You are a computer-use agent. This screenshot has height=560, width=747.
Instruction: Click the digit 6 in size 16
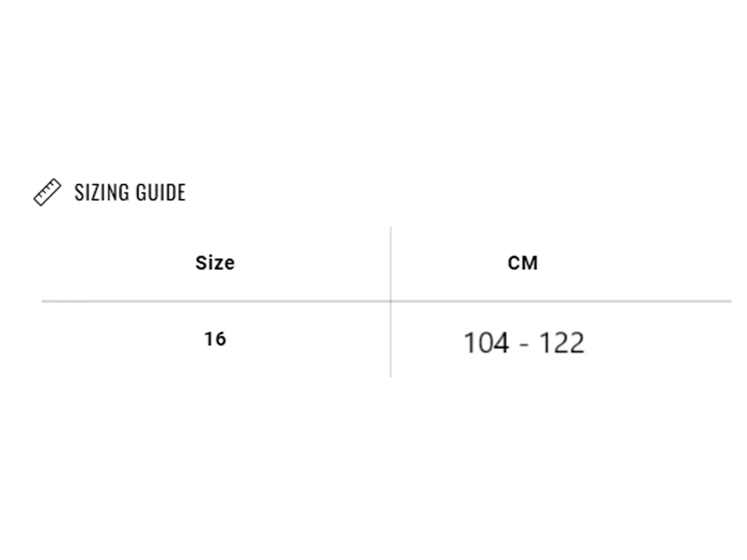(x=220, y=339)
